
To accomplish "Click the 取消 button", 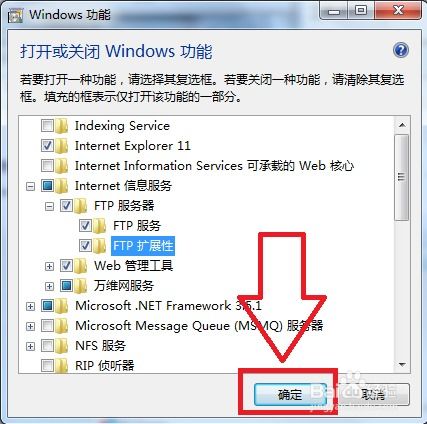I will (374, 395).
